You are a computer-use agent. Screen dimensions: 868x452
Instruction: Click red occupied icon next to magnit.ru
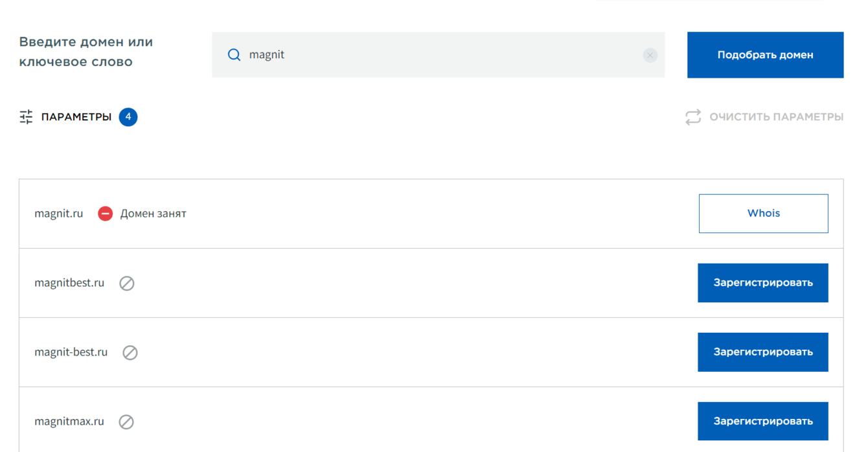coord(105,214)
